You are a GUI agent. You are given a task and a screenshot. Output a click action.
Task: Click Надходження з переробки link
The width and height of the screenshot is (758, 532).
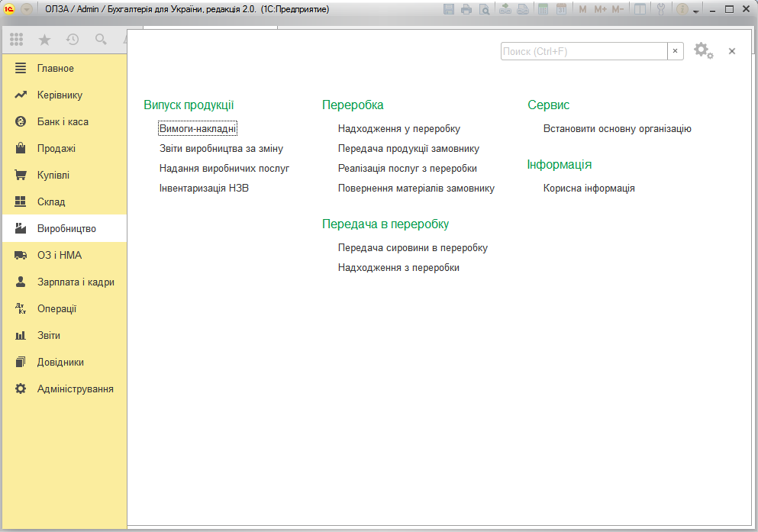(x=398, y=268)
